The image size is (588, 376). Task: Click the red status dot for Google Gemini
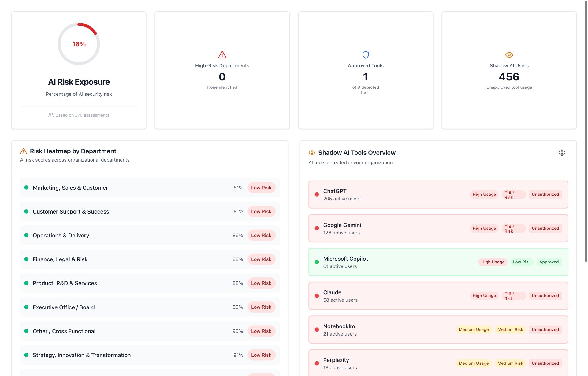pos(317,228)
